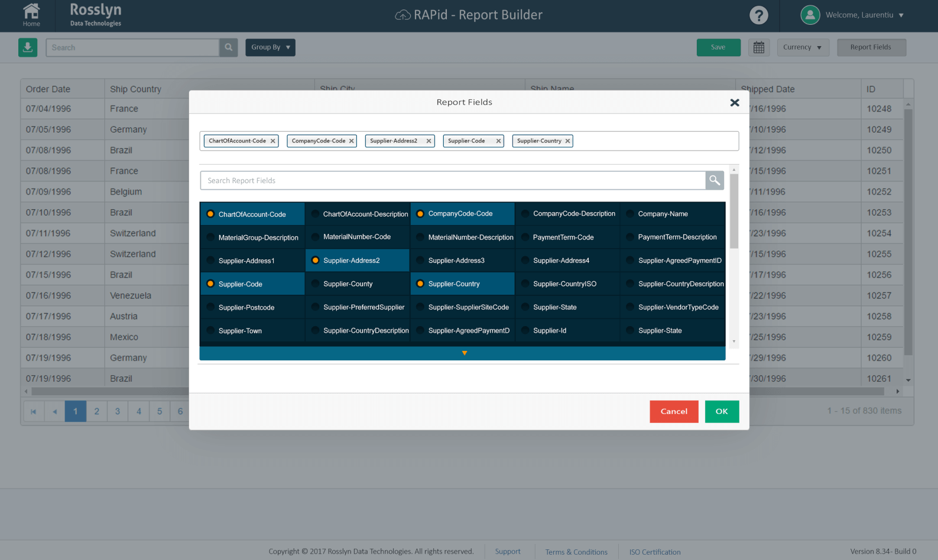Select Company-Name field
Viewport: 938px width, 560px height.
coord(673,214)
